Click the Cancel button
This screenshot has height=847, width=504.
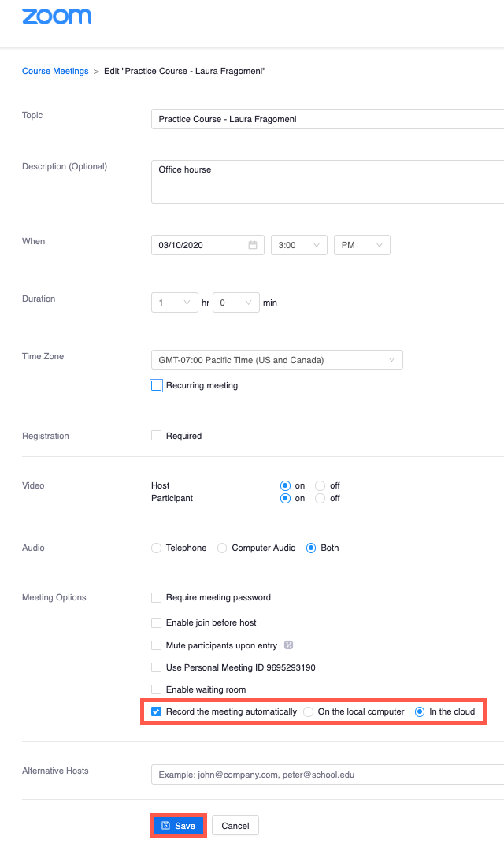point(235,826)
